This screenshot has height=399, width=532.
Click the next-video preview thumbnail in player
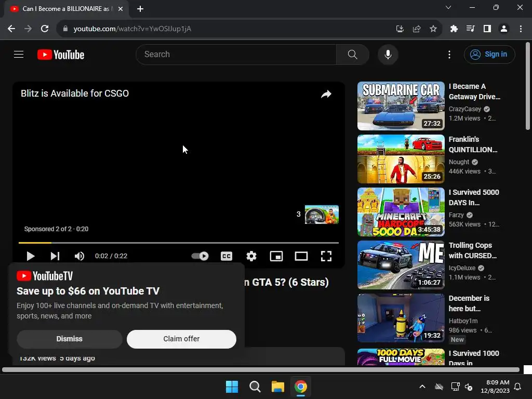point(322,215)
